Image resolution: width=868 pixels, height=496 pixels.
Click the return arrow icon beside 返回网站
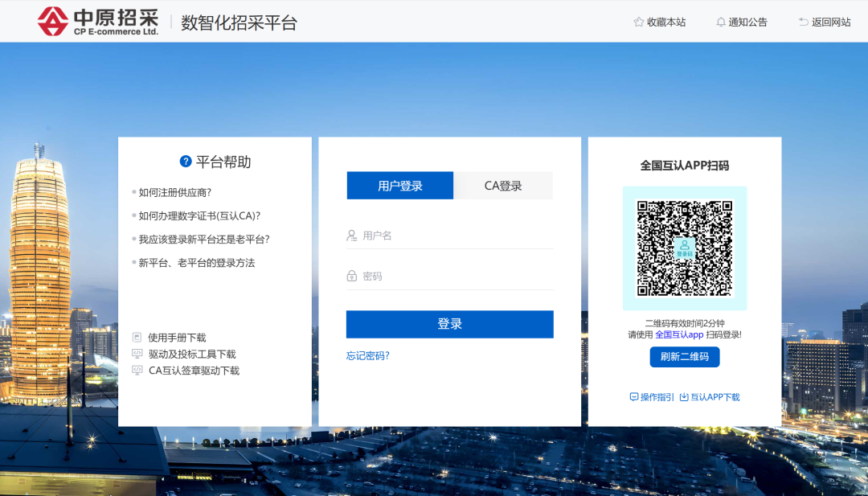point(803,23)
